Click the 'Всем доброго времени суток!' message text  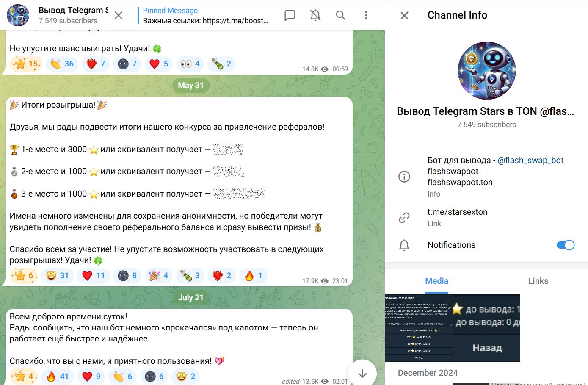click(x=69, y=316)
